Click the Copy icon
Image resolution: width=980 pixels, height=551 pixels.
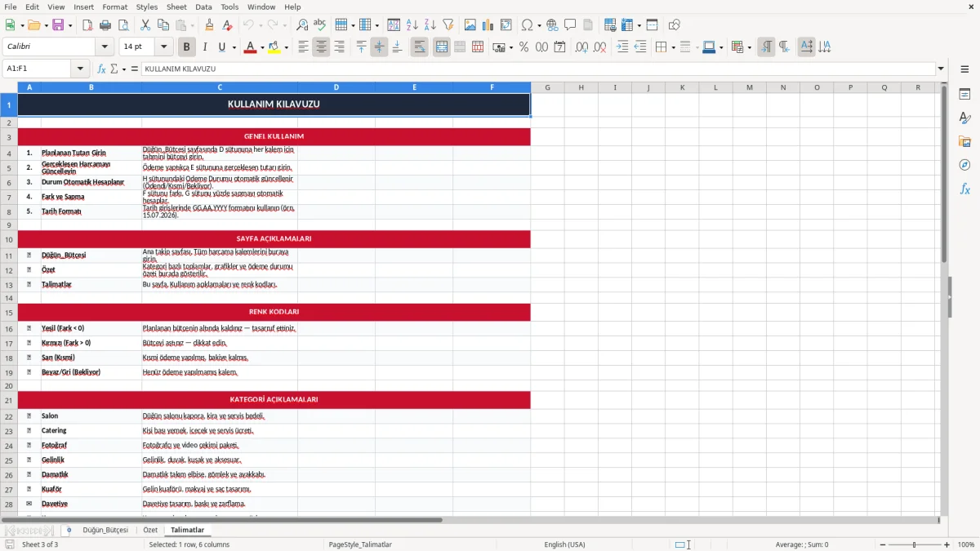coord(163,25)
